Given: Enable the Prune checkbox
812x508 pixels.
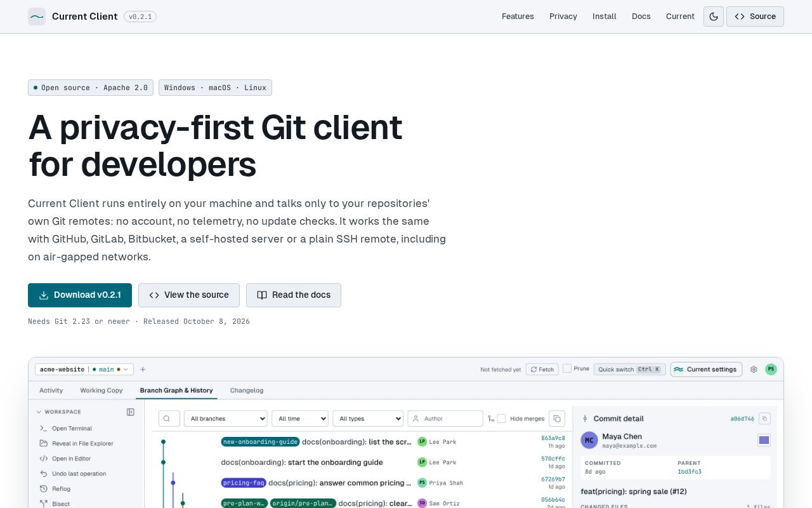Looking at the screenshot, I should coord(567,368).
